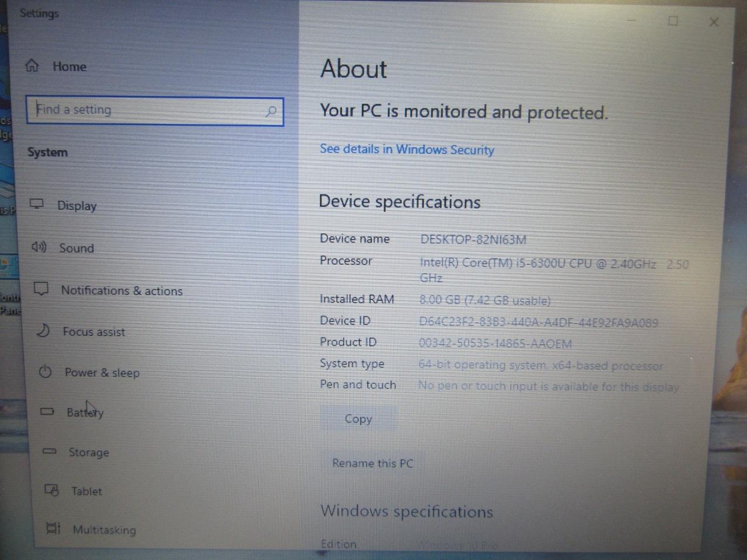The width and height of the screenshot is (747, 560).
Task: Minimize the Settings window
Action: [632, 20]
